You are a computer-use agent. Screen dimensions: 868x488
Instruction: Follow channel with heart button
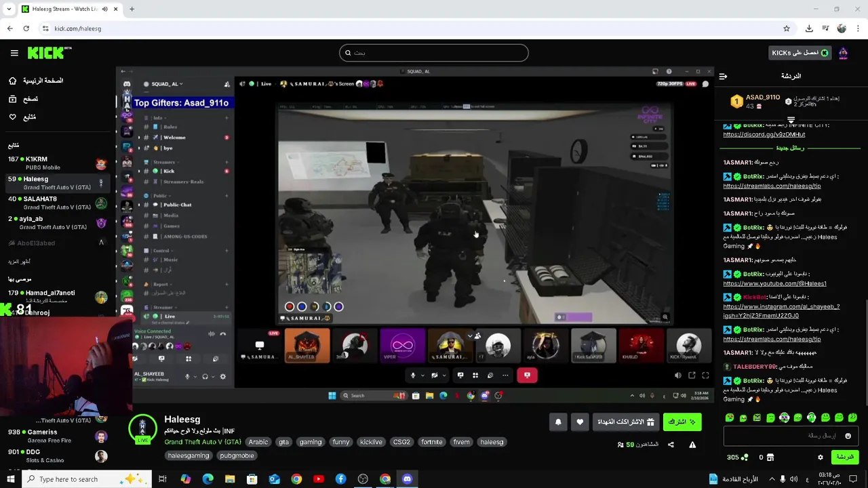point(580,422)
